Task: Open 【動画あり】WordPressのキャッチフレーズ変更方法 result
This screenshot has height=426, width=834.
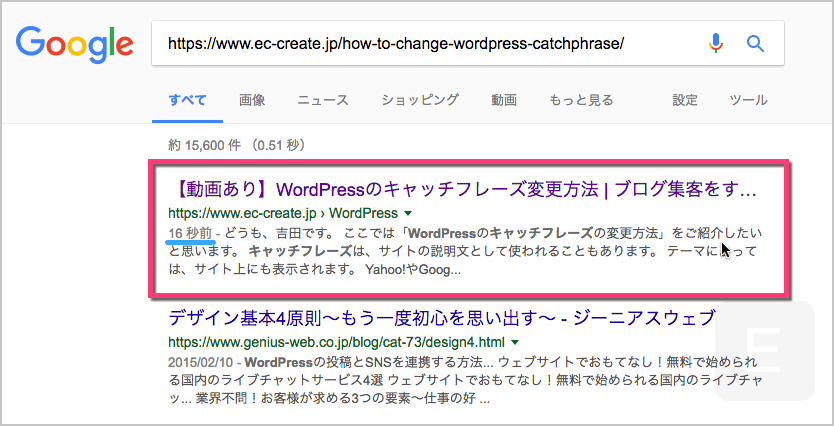Action: (465, 189)
